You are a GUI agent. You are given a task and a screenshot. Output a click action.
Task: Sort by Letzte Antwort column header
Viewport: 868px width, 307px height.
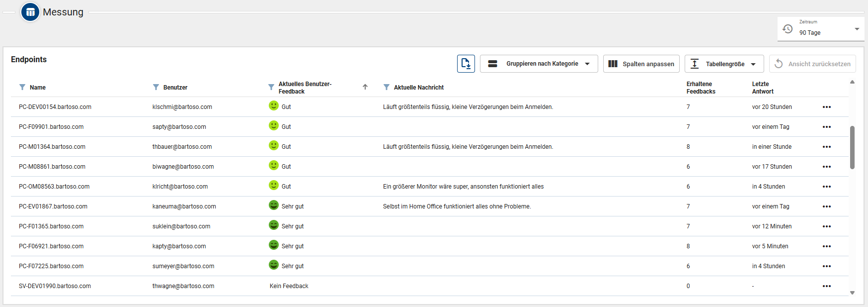coord(763,88)
